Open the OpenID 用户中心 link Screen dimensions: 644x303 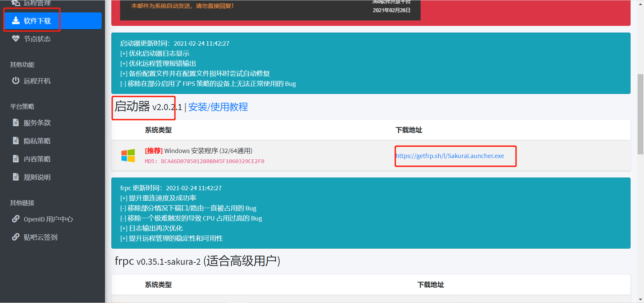53,219
